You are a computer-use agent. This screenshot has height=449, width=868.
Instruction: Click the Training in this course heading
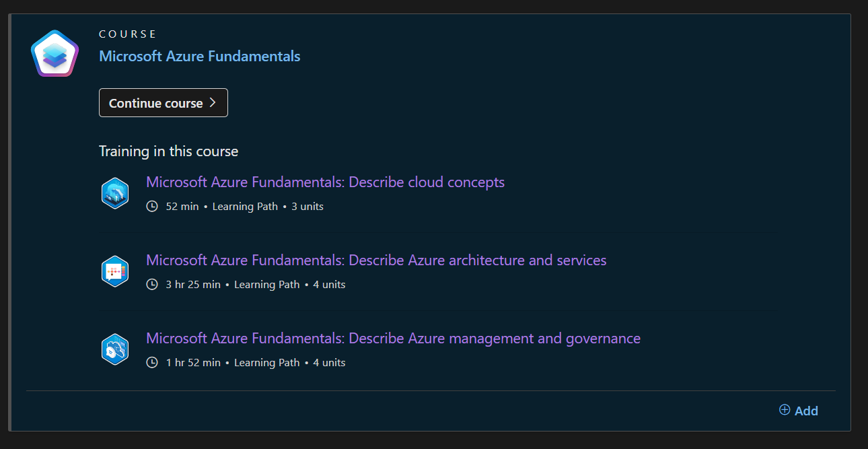[168, 151]
